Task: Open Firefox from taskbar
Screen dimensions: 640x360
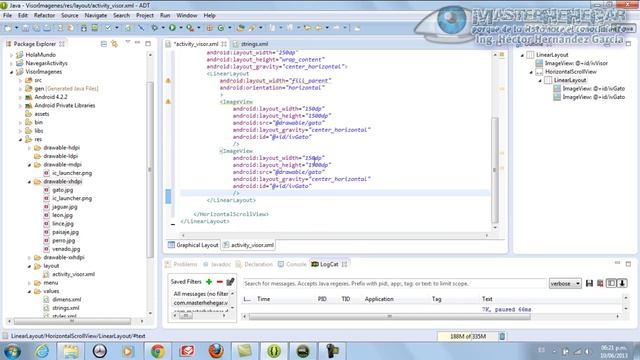Action: [216, 351]
